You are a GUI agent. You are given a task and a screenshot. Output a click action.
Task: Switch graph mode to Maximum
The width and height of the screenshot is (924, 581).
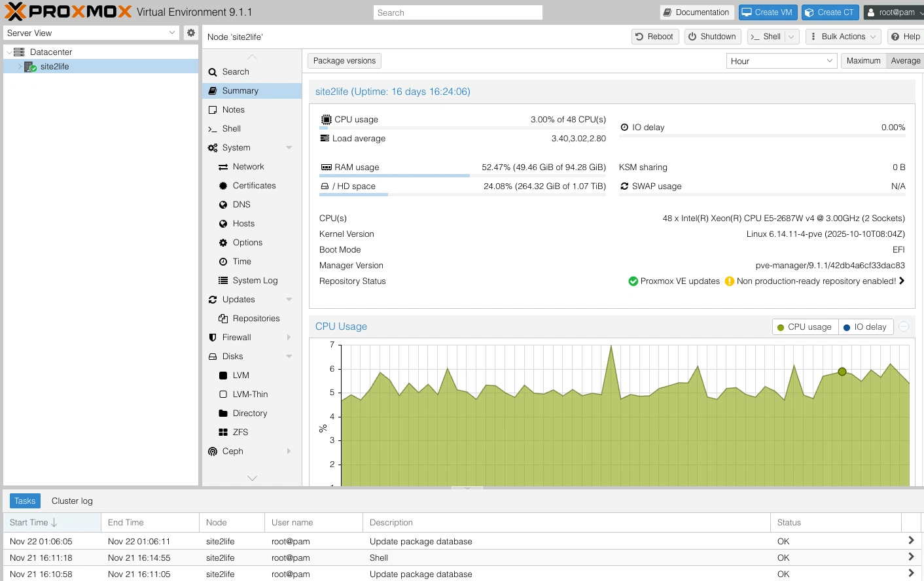click(863, 61)
